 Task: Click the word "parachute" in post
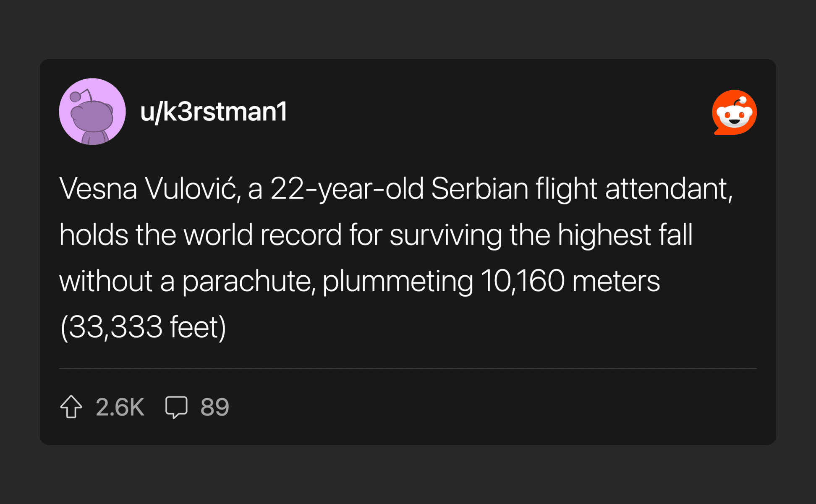[248, 281]
